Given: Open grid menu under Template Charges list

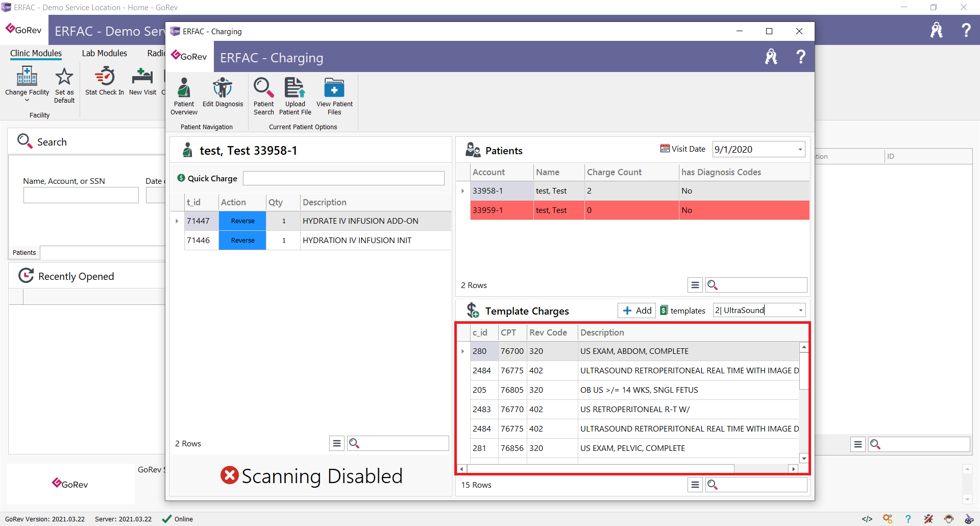Looking at the screenshot, I should (695, 485).
